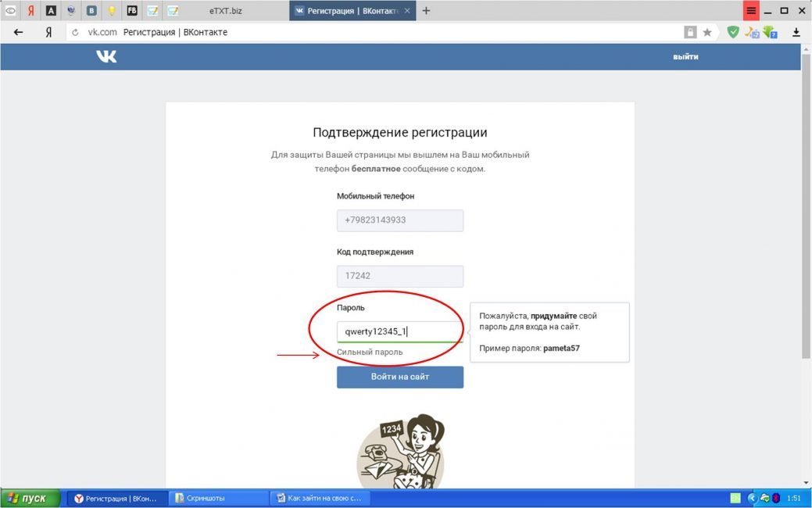
Task: Close the Регистрация | ВКонтакте tab
Action: click(x=407, y=10)
